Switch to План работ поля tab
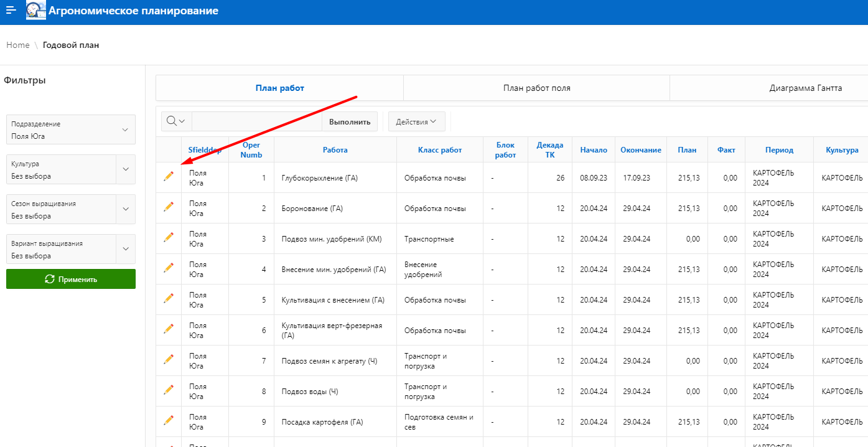This screenshot has height=447, width=868. point(536,88)
